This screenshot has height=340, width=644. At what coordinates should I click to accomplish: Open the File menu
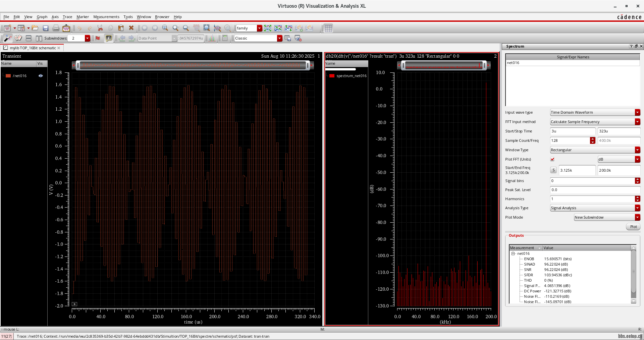click(6, 17)
